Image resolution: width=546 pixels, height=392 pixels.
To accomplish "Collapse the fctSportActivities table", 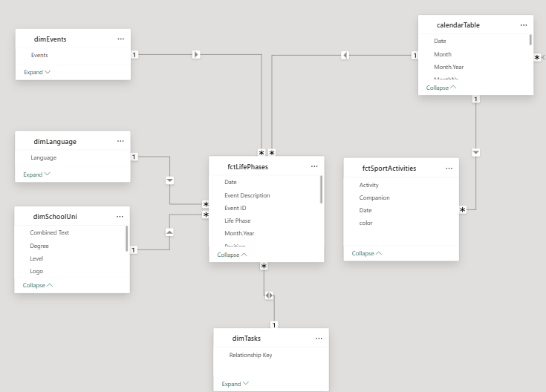I will 367,253.
